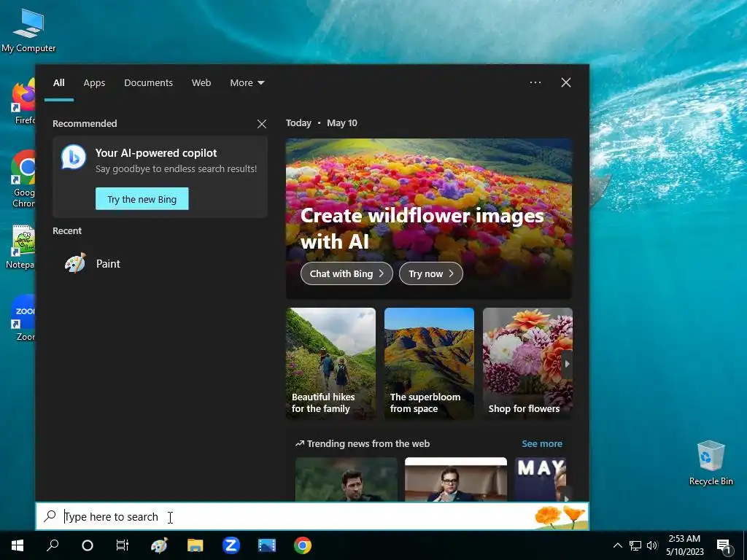This screenshot has height=560, width=747.
Task: Open Shop for flowers card
Action: [x=527, y=363]
